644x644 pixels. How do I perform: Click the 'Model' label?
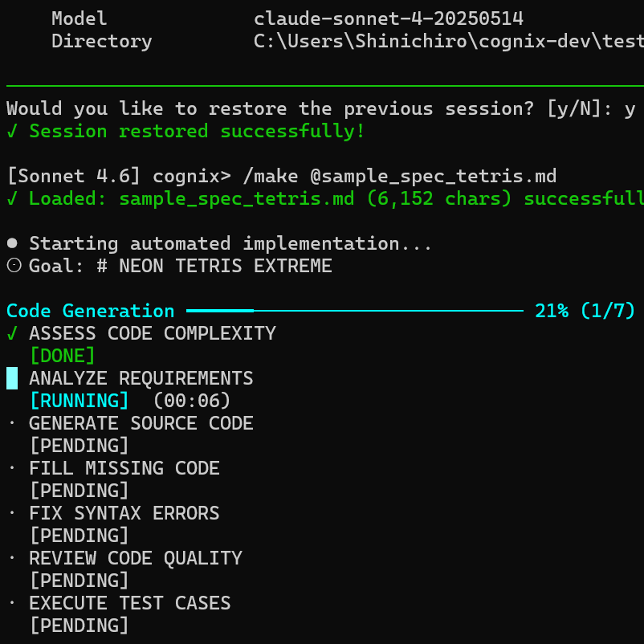click(x=79, y=19)
